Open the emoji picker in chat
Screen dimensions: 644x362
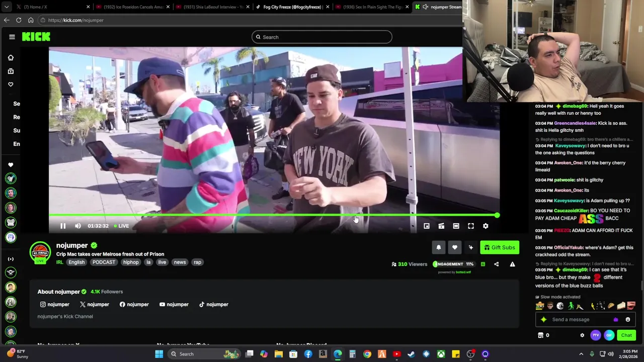[x=628, y=319]
